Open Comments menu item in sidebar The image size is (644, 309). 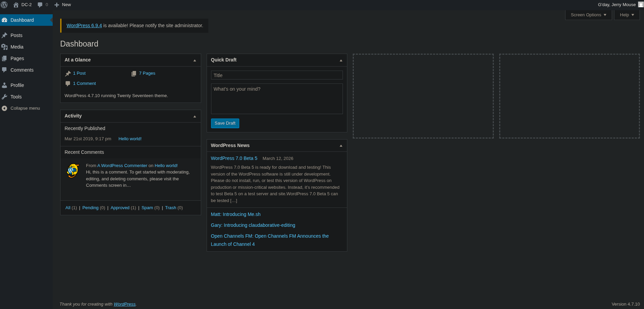tap(26, 70)
